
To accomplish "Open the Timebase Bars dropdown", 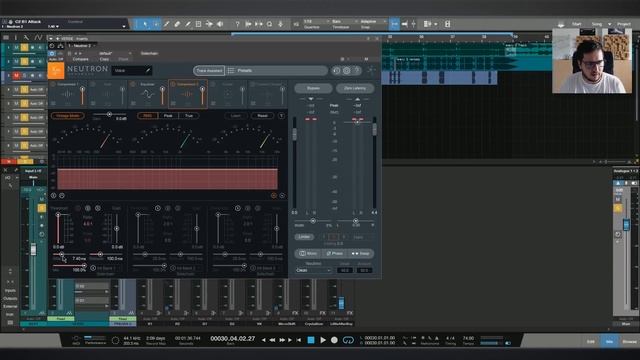I will coord(343,22).
